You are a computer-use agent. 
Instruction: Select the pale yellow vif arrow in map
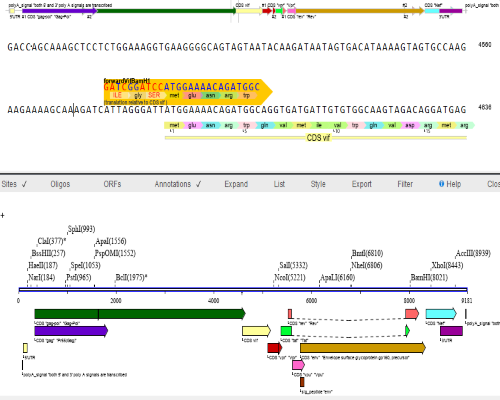[x=257, y=331]
